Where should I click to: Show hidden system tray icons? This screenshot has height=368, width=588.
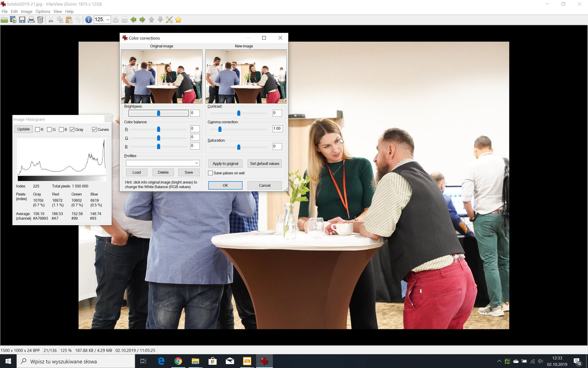[x=499, y=361]
